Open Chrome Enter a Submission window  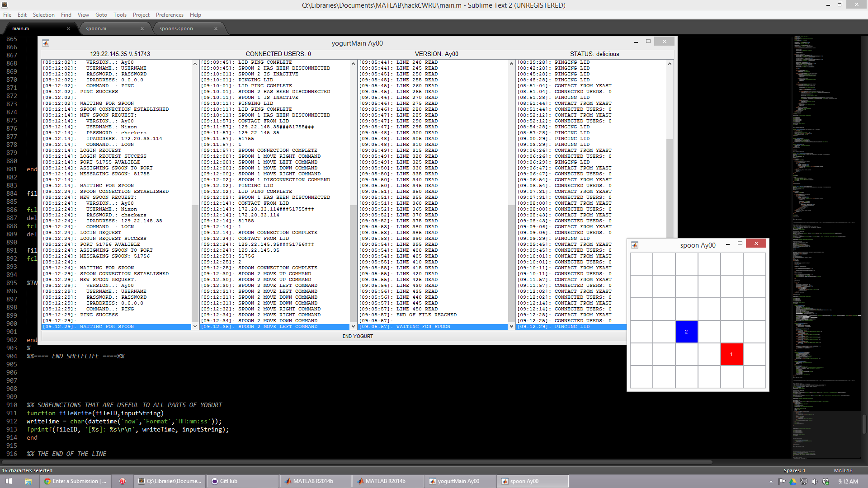pos(75,481)
